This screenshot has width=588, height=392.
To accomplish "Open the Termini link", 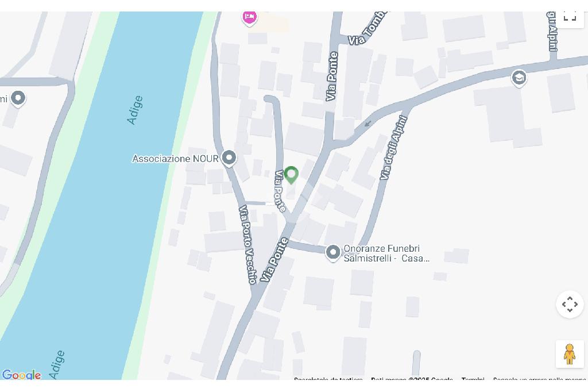I will (x=473, y=379).
